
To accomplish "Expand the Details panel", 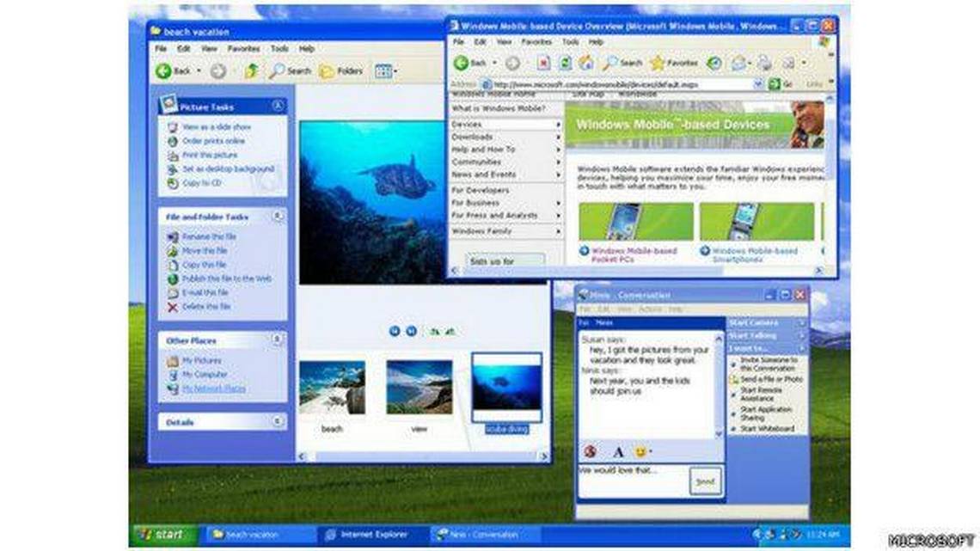I will tap(278, 422).
